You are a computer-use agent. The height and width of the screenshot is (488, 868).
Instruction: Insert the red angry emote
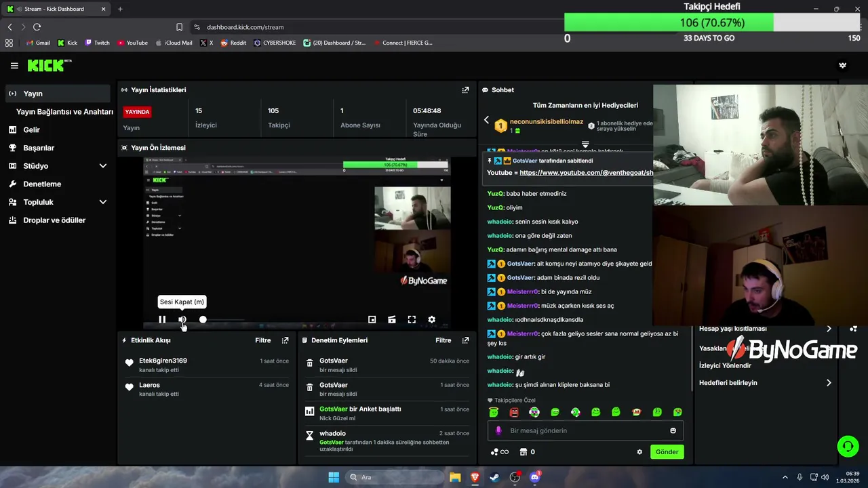click(514, 412)
